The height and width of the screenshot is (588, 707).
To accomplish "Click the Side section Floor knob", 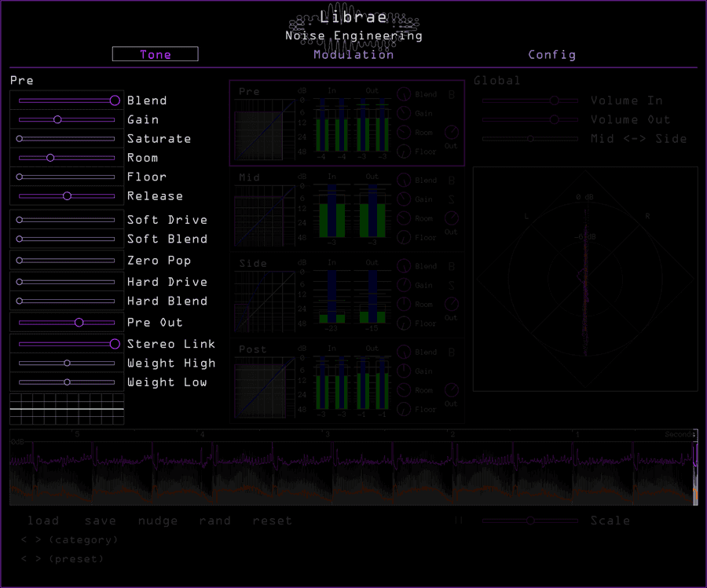I will (404, 323).
